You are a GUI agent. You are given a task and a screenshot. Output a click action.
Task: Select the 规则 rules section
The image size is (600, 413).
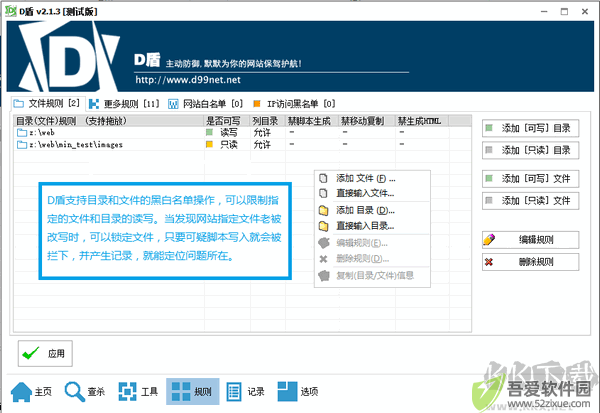click(192, 392)
